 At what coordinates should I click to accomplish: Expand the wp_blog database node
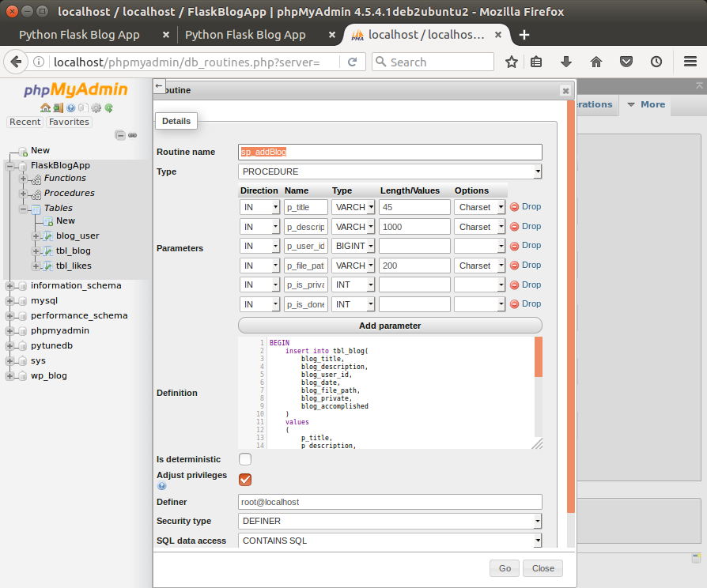coord(10,376)
